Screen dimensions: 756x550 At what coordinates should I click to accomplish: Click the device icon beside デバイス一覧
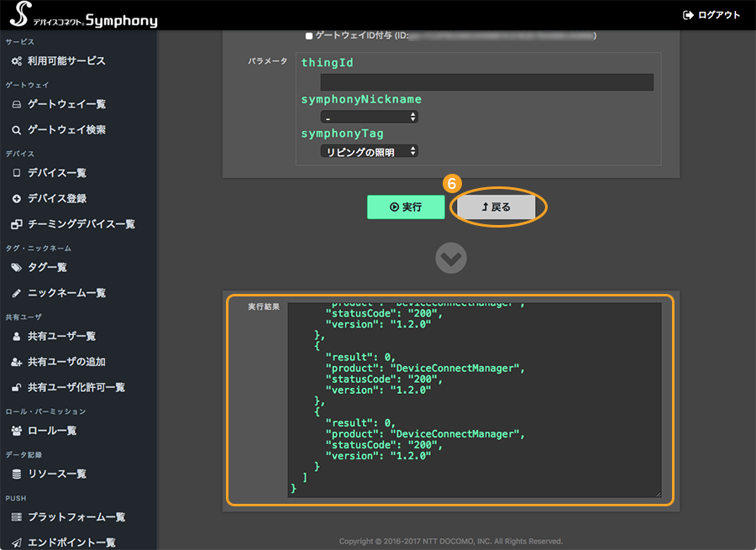coord(17,173)
